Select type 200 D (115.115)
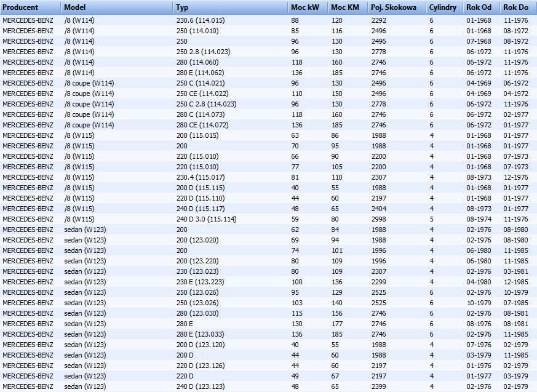Image resolution: width=537 pixels, height=392 pixels. (201, 188)
